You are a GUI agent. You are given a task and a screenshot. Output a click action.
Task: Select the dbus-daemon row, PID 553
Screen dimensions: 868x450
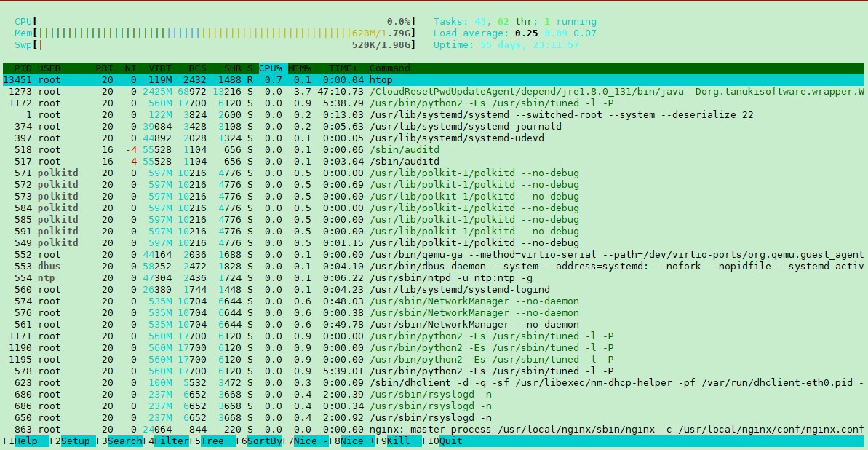point(434,266)
